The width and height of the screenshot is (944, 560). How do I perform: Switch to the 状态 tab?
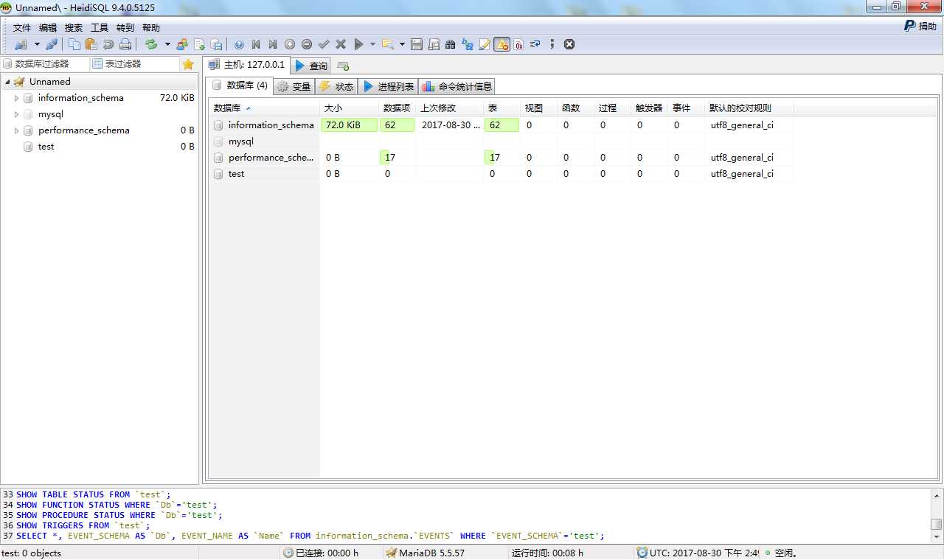(x=336, y=86)
